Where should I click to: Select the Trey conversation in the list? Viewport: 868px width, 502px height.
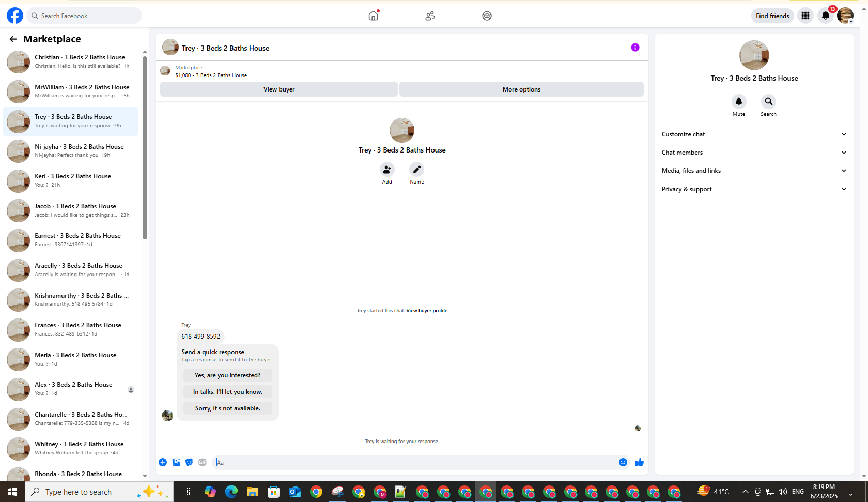71,121
